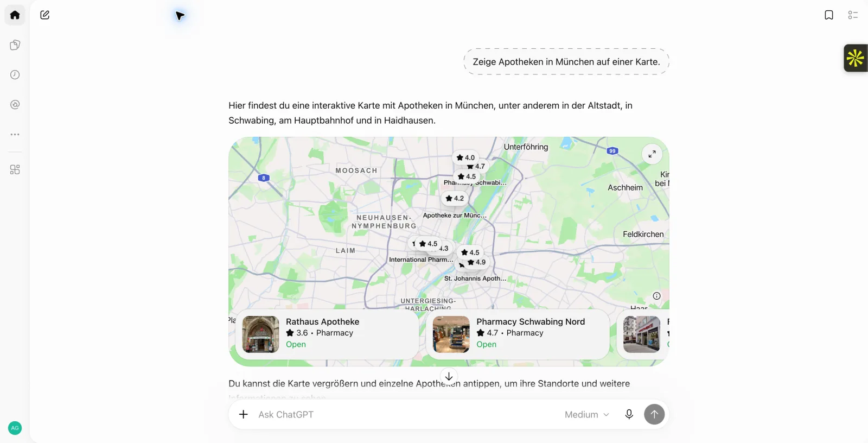Open the three-dots more menu in sidebar
This screenshot has width=868, height=443.
click(15, 134)
